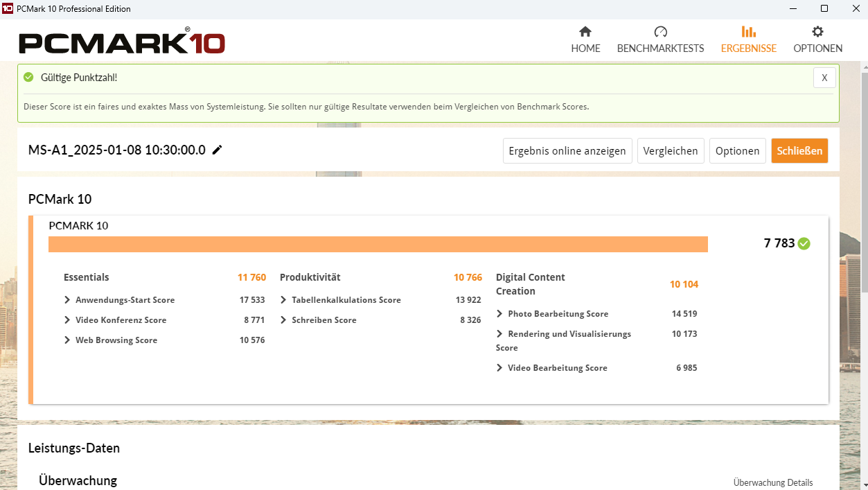Image resolution: width=868 pixels, height=490 pixels.
Task: Switch to BENCHMARKTESTS tab
Action: (x=660, y=40)
